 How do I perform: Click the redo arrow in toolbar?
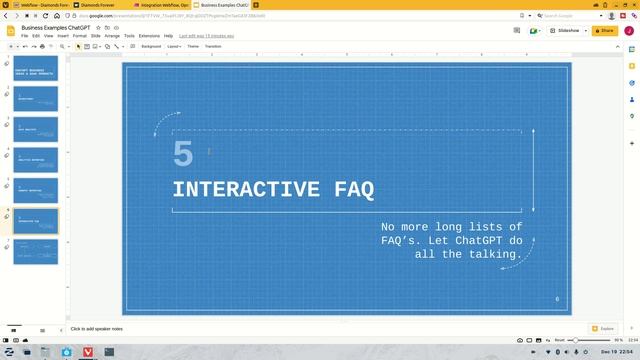click(x=34, y=47)
